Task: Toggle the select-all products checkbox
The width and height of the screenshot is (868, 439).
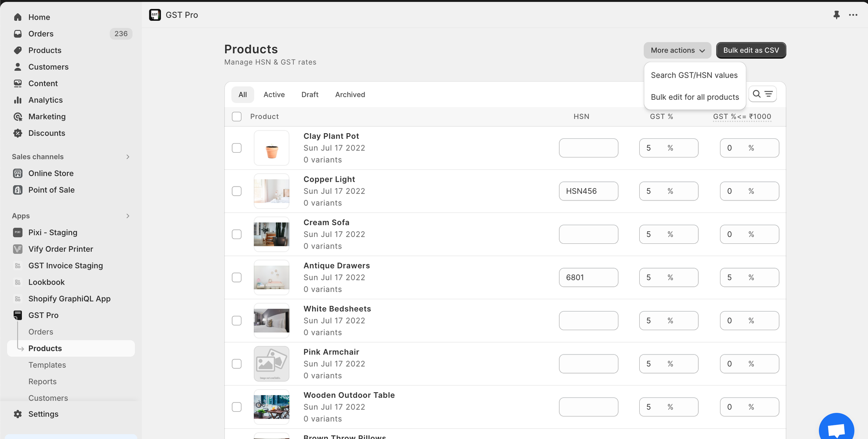Action: pos(237,117)
